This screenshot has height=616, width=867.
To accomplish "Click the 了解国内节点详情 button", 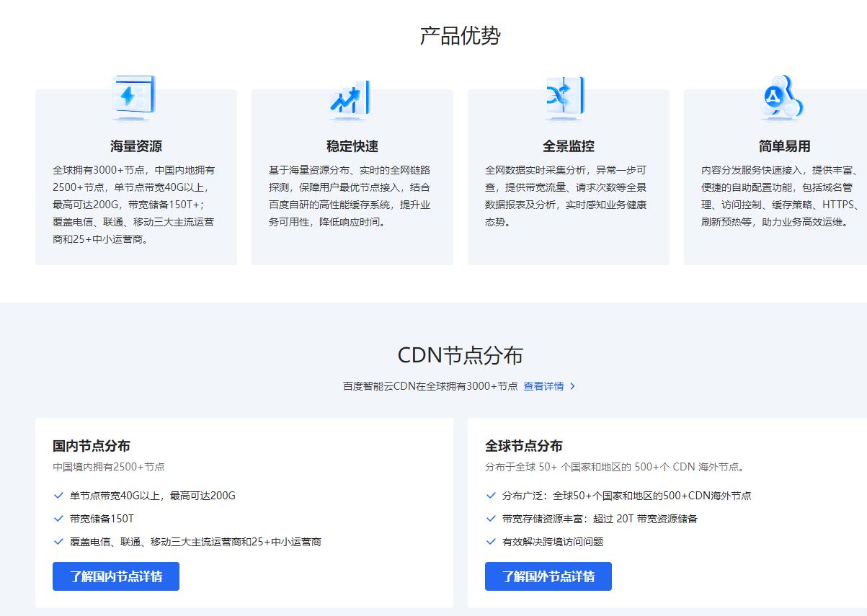I will pyautogui.click(x=116, y=576).
